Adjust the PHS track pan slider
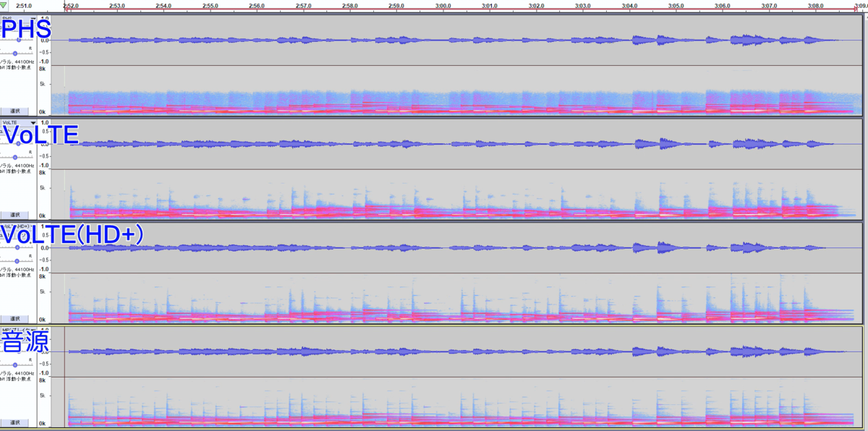Screen dimensions: 868x431 coord(17,54)
